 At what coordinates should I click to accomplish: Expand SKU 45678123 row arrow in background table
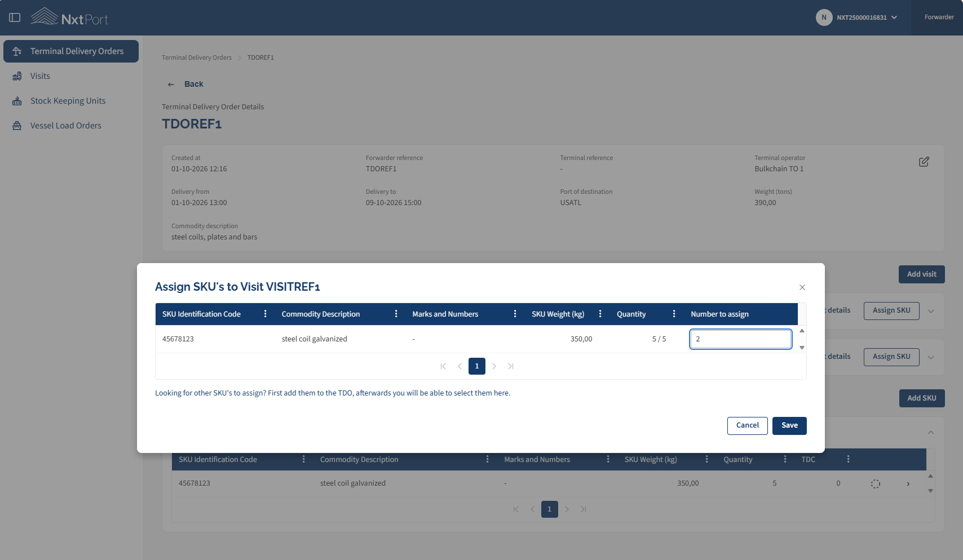point(908,484)
